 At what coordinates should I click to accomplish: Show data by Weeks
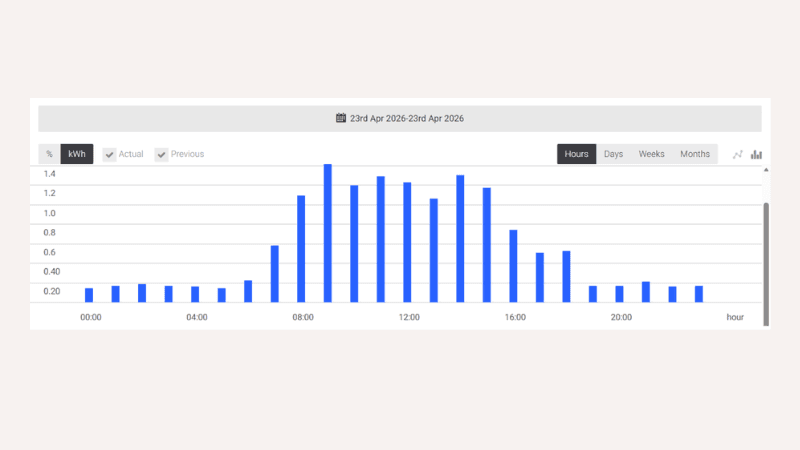(651, 154)
